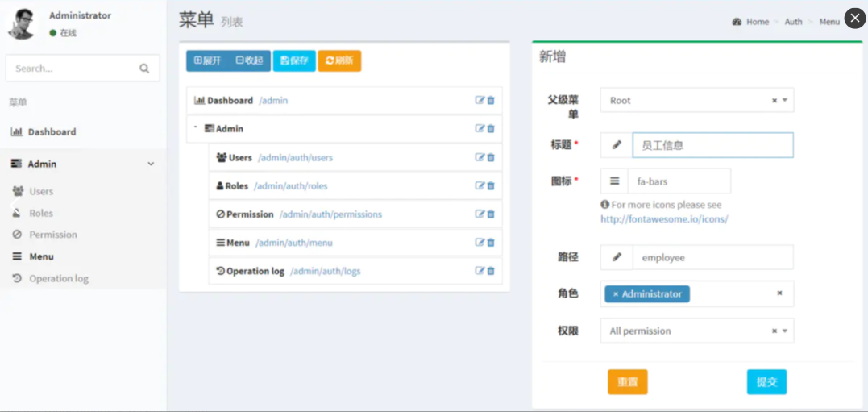Click the fa-bars icon input field
The height and width of the screenshot is (412, 868).
point(679,181)
